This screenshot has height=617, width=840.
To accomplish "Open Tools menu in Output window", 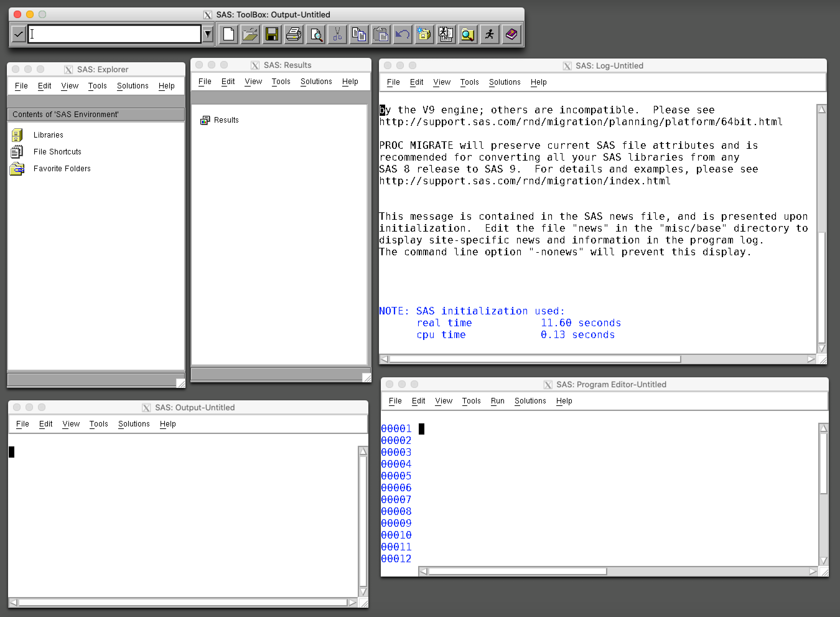I will [x=99, y=424].
